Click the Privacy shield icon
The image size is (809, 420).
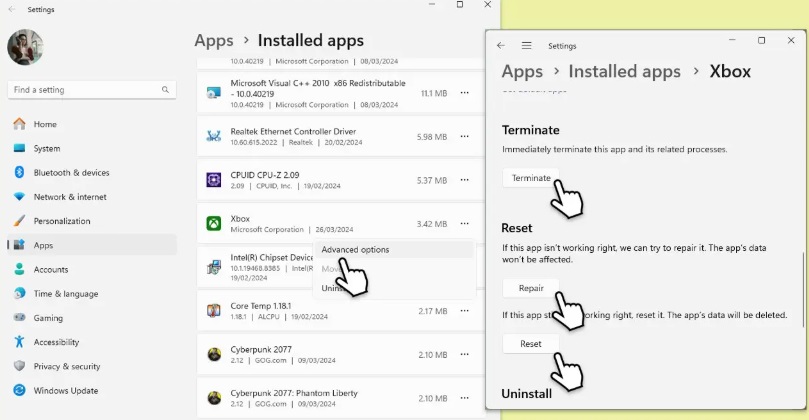coord(19,366)
